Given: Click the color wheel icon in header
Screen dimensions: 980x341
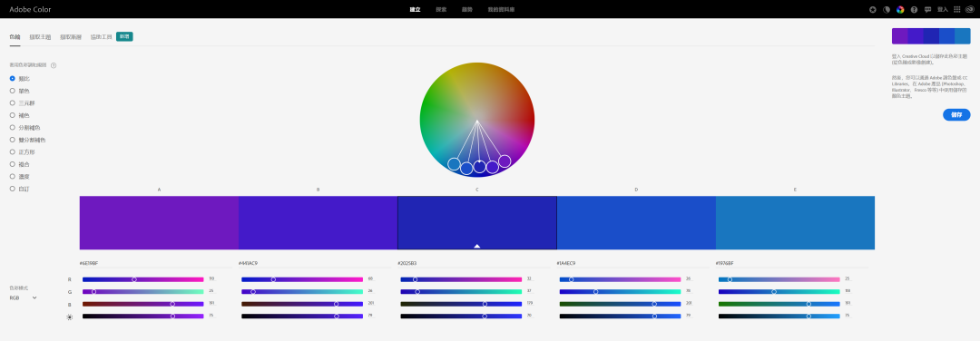Looking at the screenshot, I should (900, 9).
